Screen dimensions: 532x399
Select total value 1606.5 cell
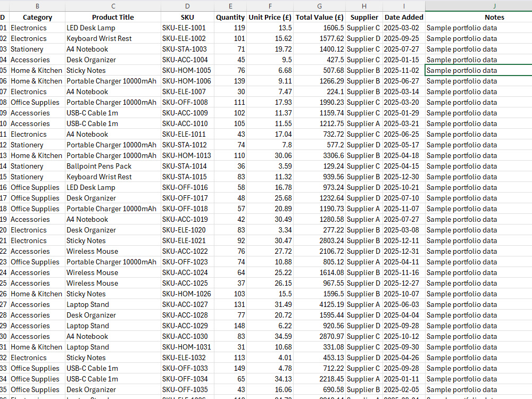point(319,28)
